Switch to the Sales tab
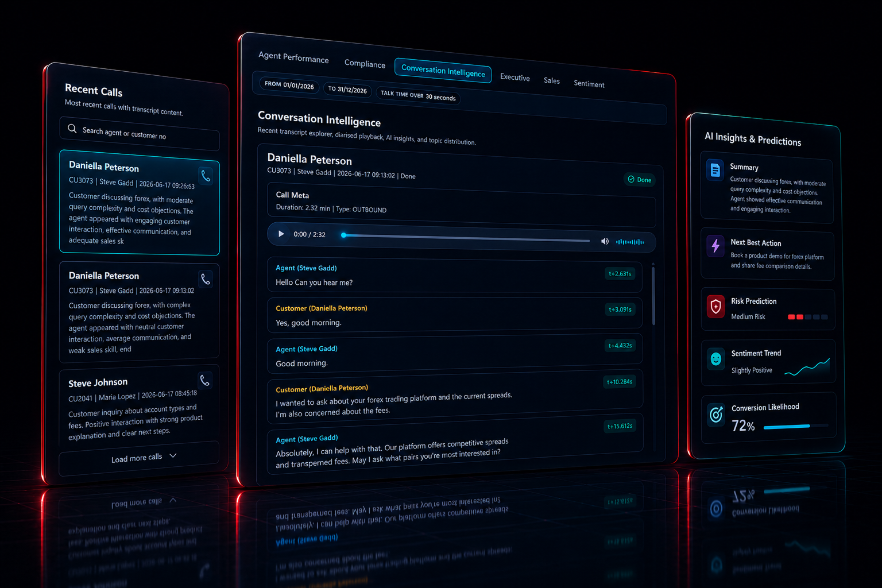This screenshot has height=588, width=882. (x=552, y=80)
